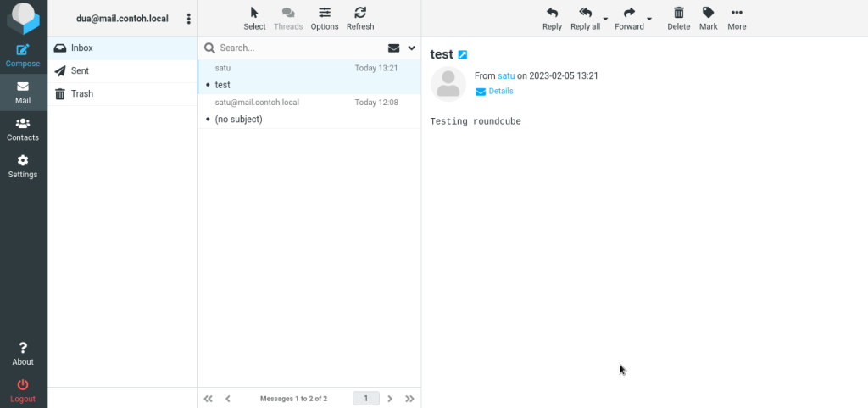
Task: Open Settings from the sidebar
Action: coord(23,166)
